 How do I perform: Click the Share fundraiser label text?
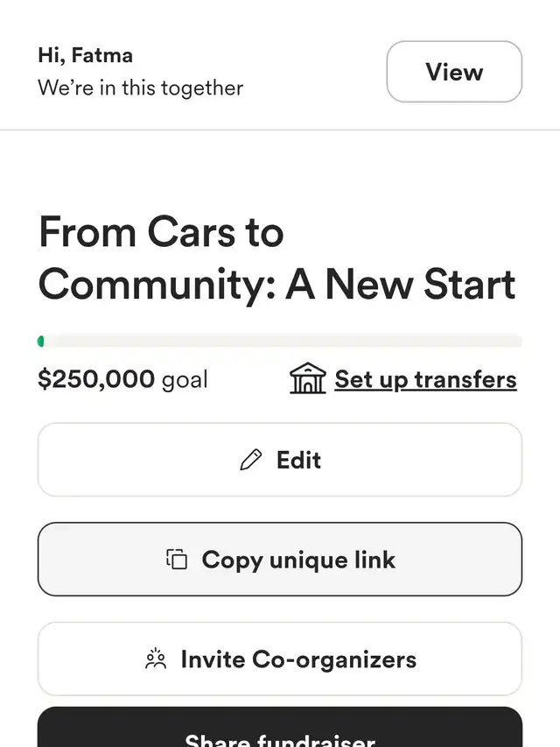click(280, 740)
